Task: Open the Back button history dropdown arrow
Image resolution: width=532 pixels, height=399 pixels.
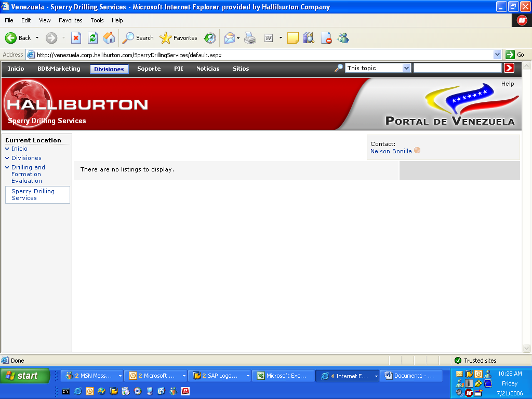Action: (x=37, y=38)
